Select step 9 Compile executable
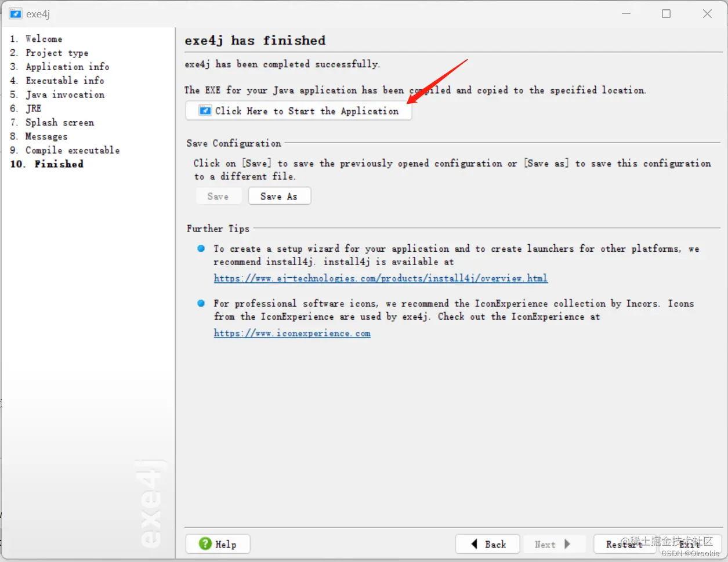728x562 pixels. [65, 150]
